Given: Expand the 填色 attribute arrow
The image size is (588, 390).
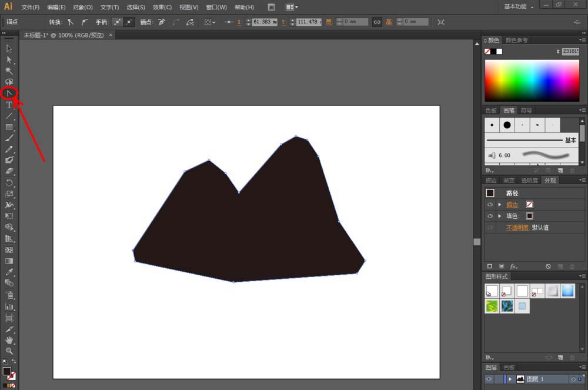Looking at the screenshot, I should click(499, 216).
